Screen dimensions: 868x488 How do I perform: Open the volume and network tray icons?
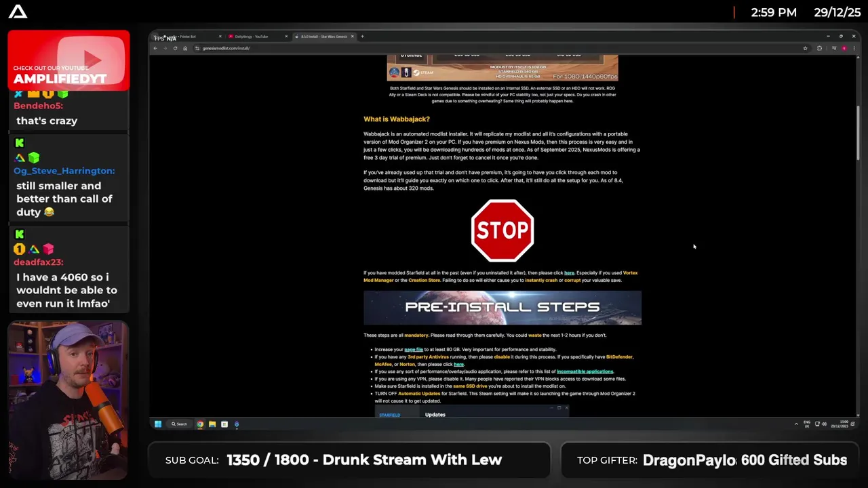[821, 424]
